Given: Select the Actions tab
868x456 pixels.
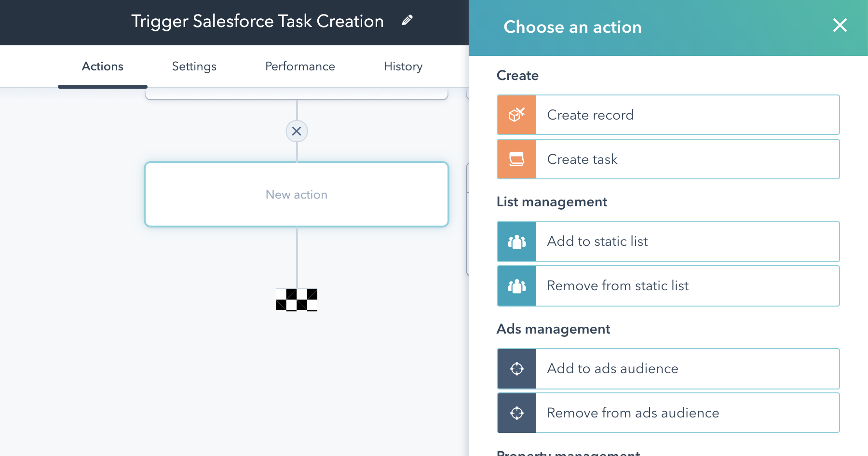Looking at the screenshot, I should (x=102, y=66).
